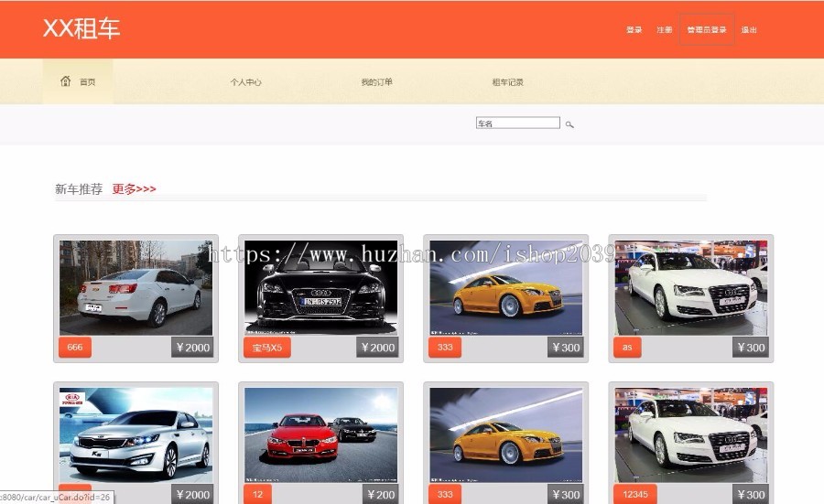Open 个人中心 in the navigation bar
The width and height of the screenshot is (824, 504).
[245, 82]
